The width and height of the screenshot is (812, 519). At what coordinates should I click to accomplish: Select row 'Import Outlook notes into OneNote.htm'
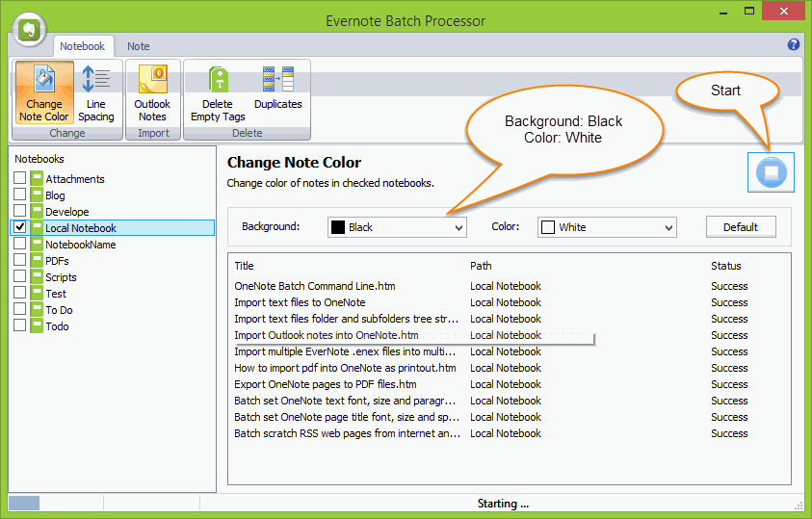tap(509, 335)
